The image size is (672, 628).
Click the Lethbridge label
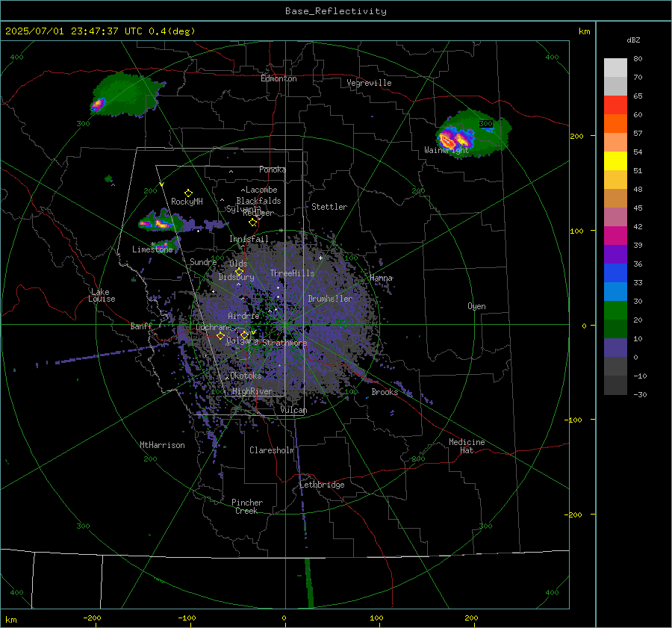point(322,485)
